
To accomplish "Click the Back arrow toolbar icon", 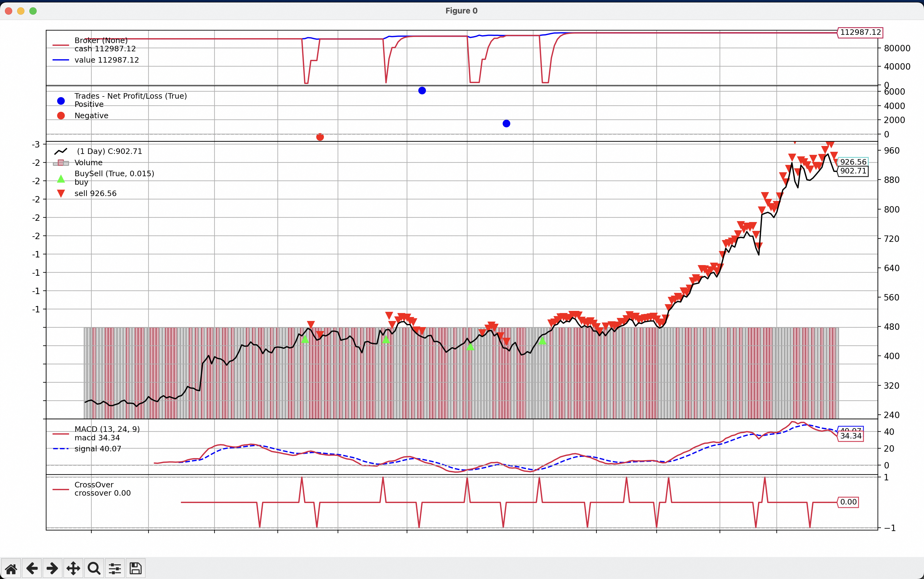I will click(32, 568).
